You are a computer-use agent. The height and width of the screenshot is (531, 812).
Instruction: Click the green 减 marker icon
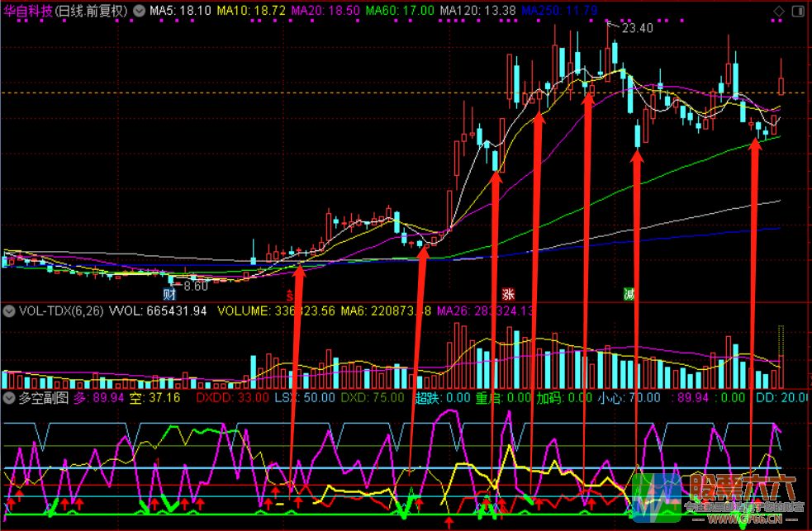pos(629,294)
